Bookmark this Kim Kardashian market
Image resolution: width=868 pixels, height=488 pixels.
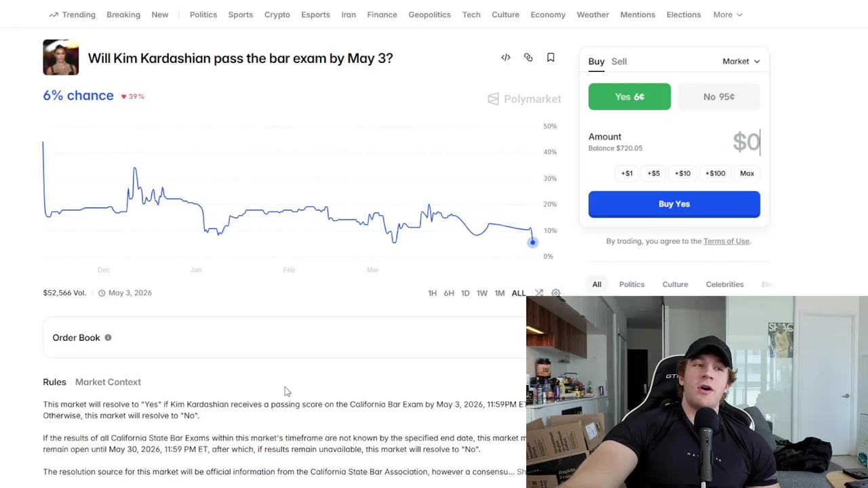[551, 58]
